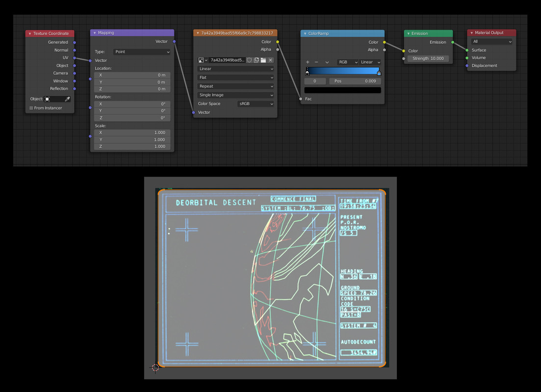The height and width of the screenshot is (392, 541).
Task: Open the Linear interpolation dropdown in image node
Action: pyautogui.click(x=235, y=69)
